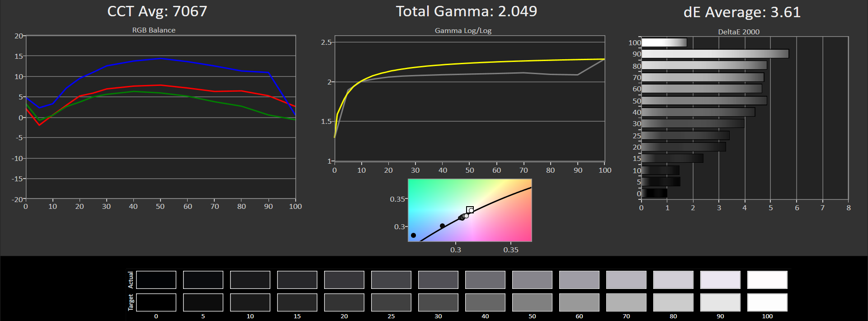
Task: Click the Actual swatch for level 30
Action: coord(438,280)
